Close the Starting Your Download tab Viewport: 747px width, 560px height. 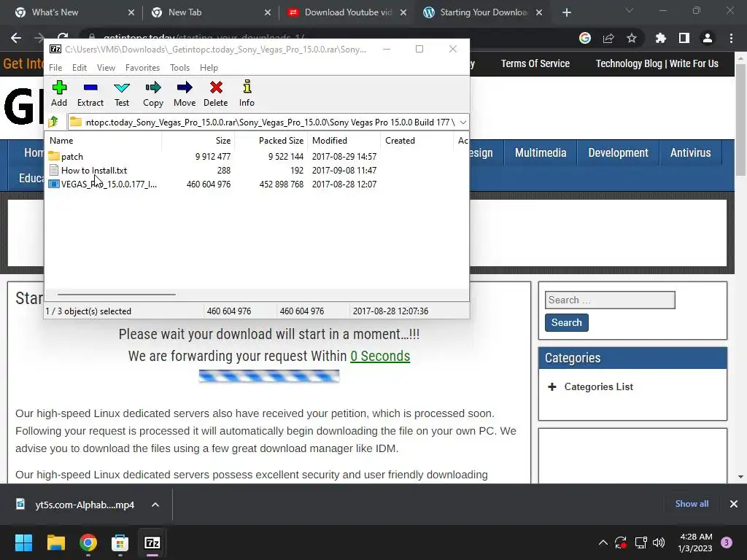539,12
